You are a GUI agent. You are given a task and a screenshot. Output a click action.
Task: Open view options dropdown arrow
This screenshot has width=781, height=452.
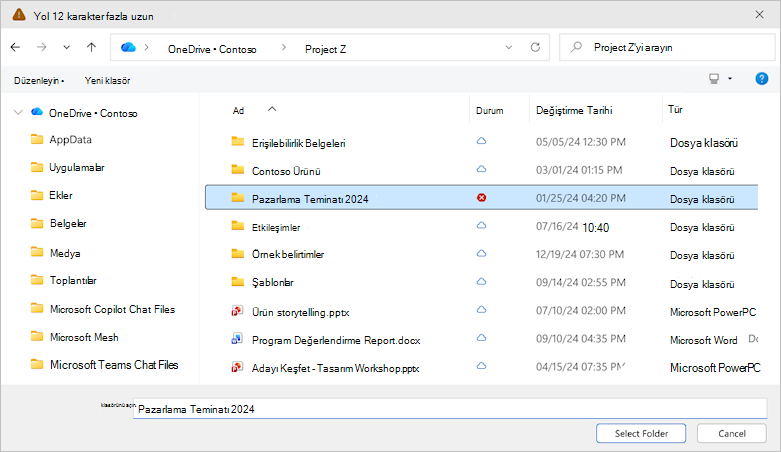coord(730,78)
